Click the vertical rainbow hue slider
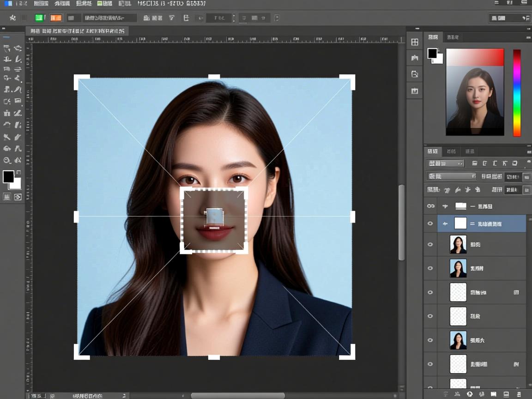Viewport: 532px width, 399px height. (x=517, y=93)
